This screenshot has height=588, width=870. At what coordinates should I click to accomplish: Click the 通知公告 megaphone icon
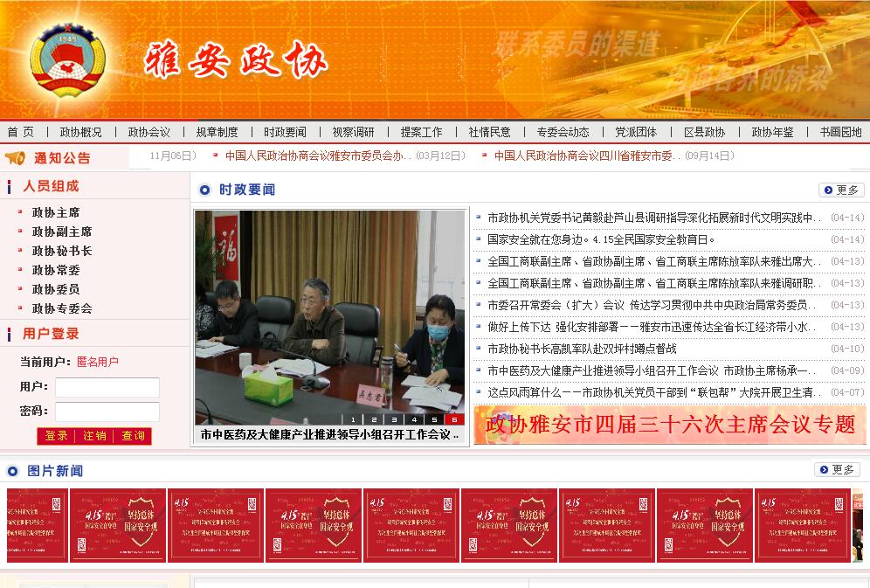15,158
